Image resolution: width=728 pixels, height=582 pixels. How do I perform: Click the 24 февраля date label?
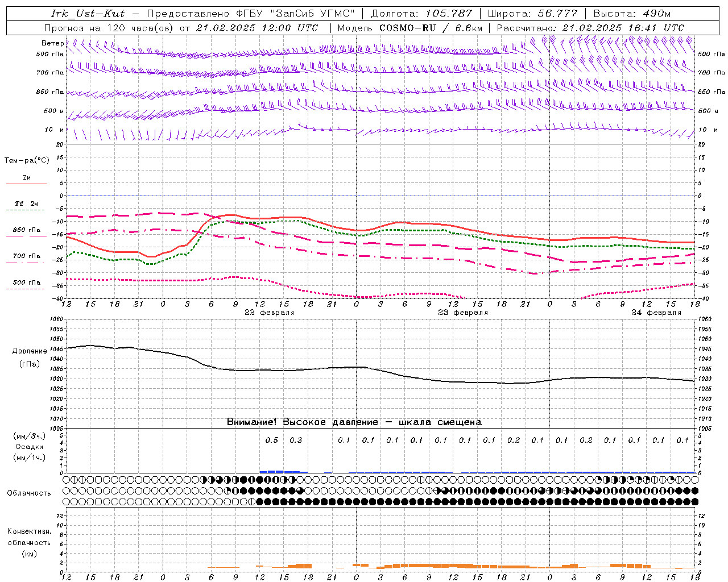(656, 313)
